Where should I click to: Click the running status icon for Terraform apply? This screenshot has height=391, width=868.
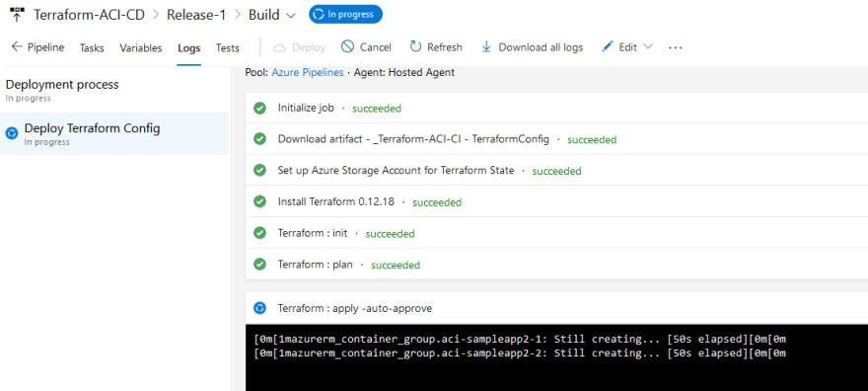(x=259, y=308)
